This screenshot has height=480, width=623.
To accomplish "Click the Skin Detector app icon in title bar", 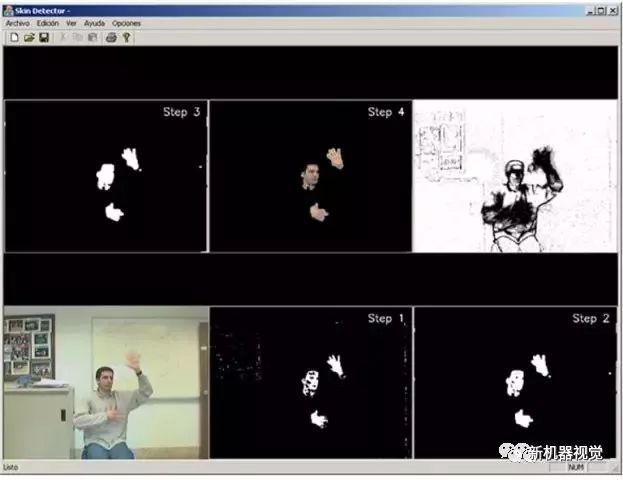I will point(8,11).
